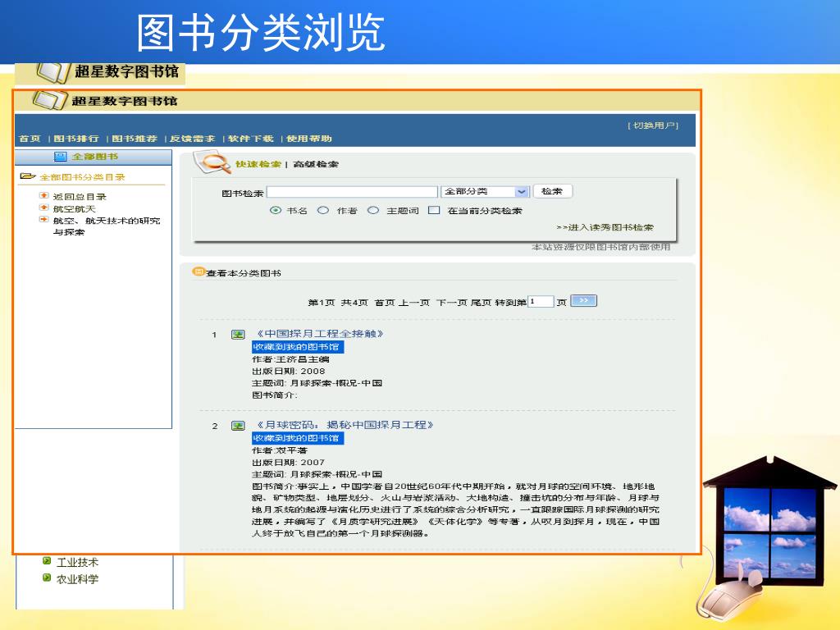Select the 书名 radio button

click(276, 211)
